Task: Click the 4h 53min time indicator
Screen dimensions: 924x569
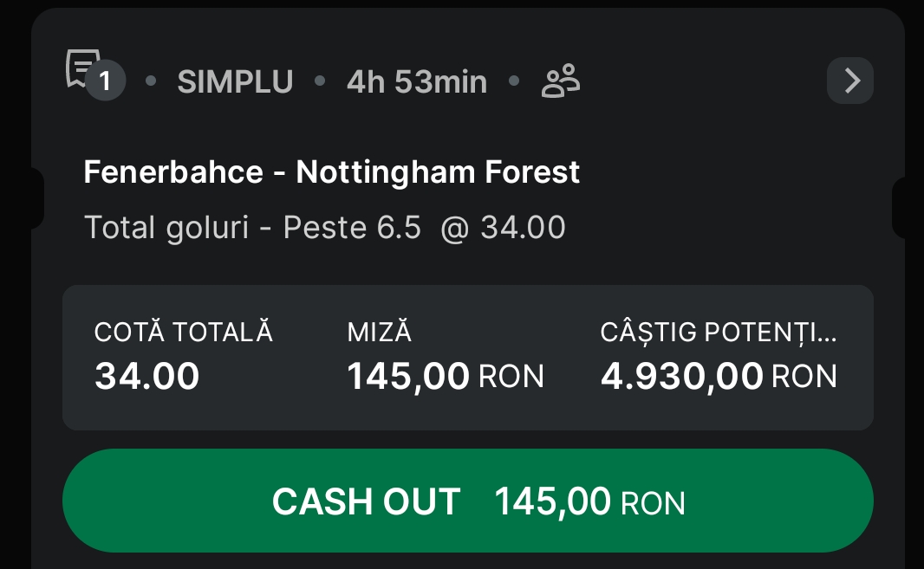Action: (x=416, y=82)
